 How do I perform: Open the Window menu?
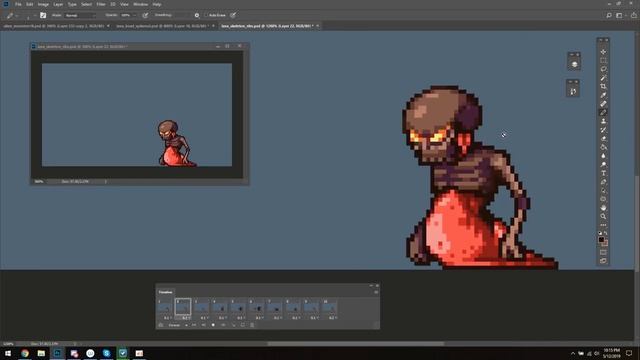(x=140, y=4)
